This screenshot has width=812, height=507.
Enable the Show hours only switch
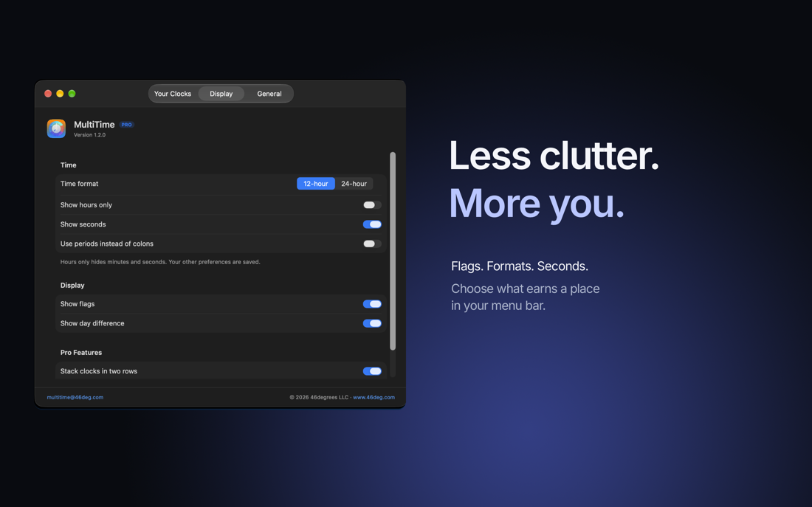pos(372,205)
